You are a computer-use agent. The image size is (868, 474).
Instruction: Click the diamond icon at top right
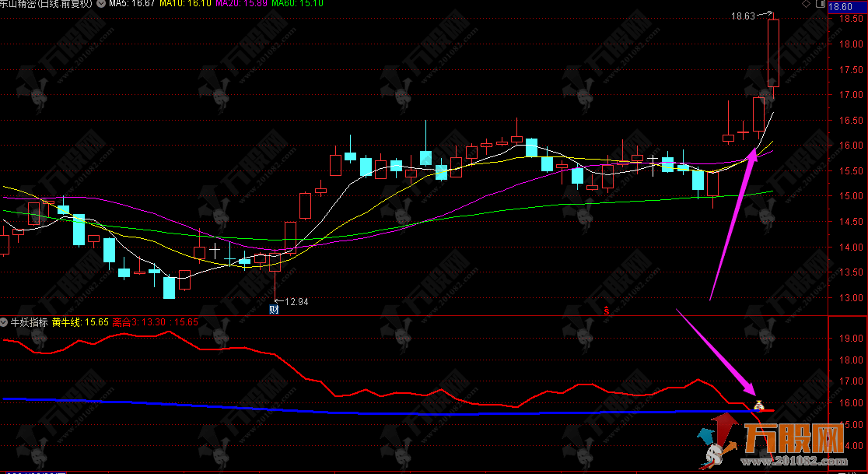point(806,5)
